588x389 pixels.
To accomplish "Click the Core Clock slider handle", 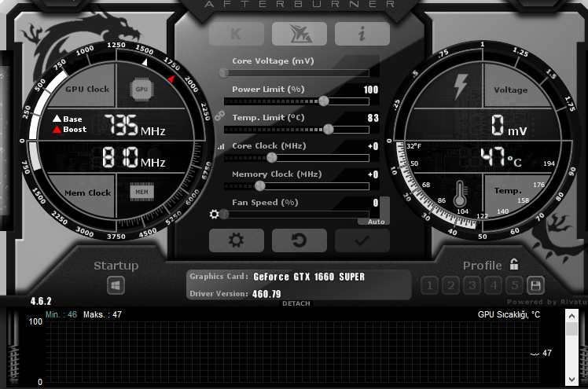I will click(x=271, y=158).
